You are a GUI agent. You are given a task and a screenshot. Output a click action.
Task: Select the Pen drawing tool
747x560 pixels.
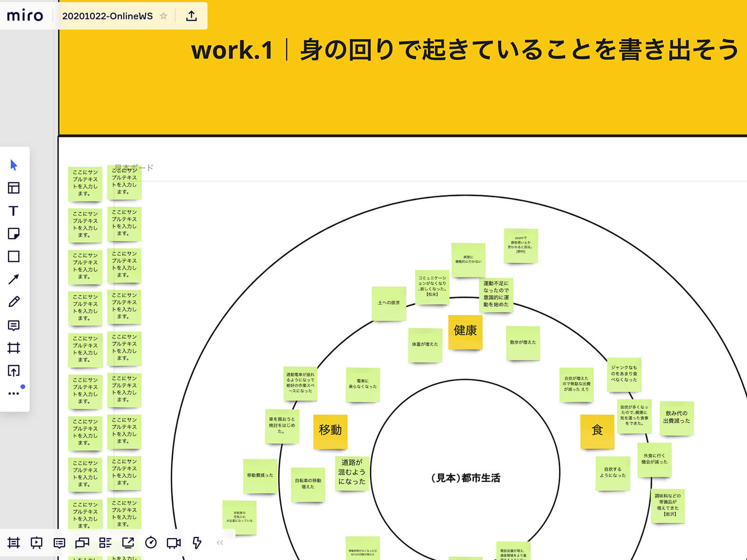point(14,302)
